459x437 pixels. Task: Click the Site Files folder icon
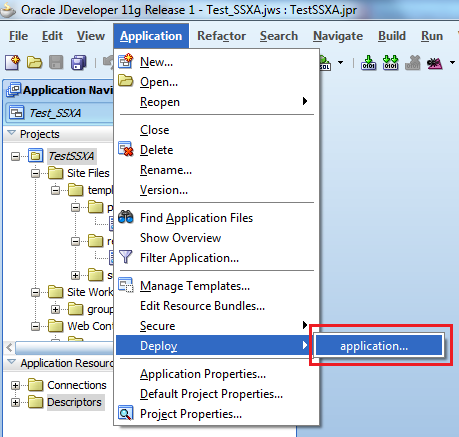pos(55,173)
